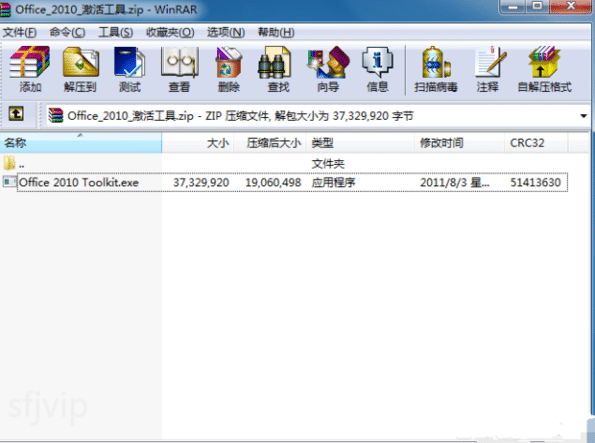595x443 pixels.
Task: Open the 收藏夹(O) menu
Action: (170, 32)
